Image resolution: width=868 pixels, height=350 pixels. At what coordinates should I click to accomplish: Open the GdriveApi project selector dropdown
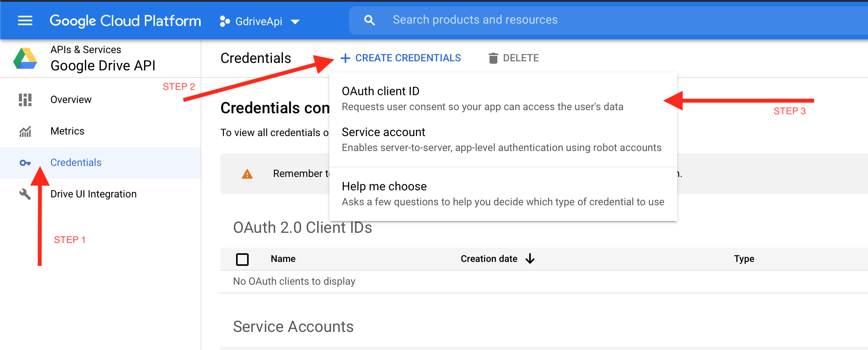260,21
